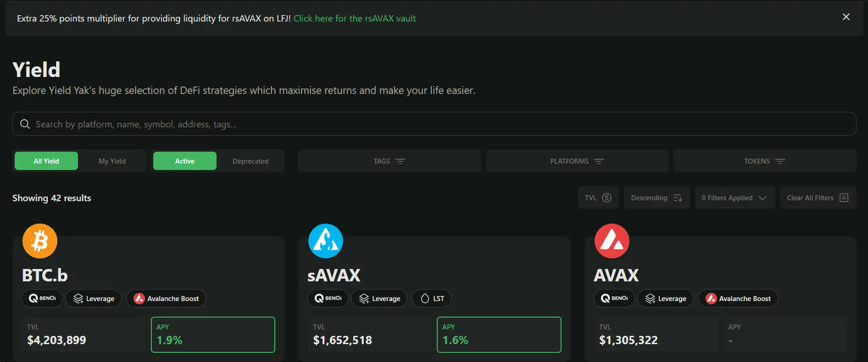Click the Clear All Filters X icon
Viewport: 868px width, 362px height.
point(844,198)
